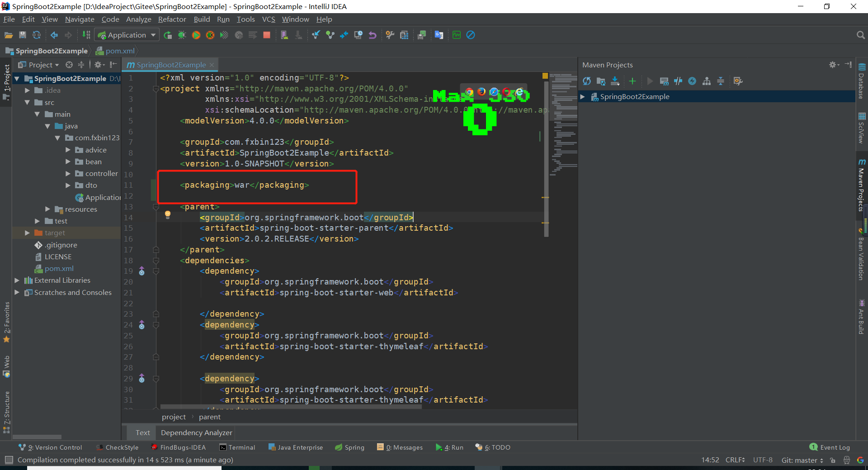The height and width of the screenshot is (470, 868).
Task: Click Maven Settings wrench icon
Action: coord(738,81)
